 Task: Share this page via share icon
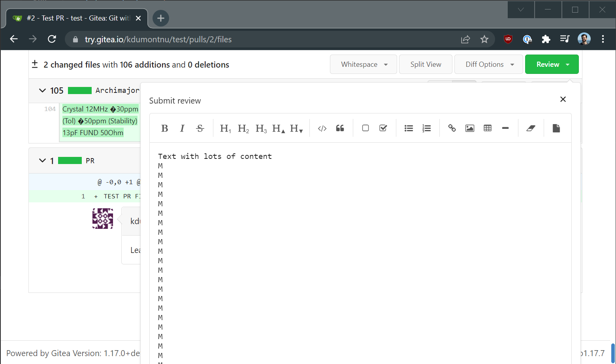[465, 39]
